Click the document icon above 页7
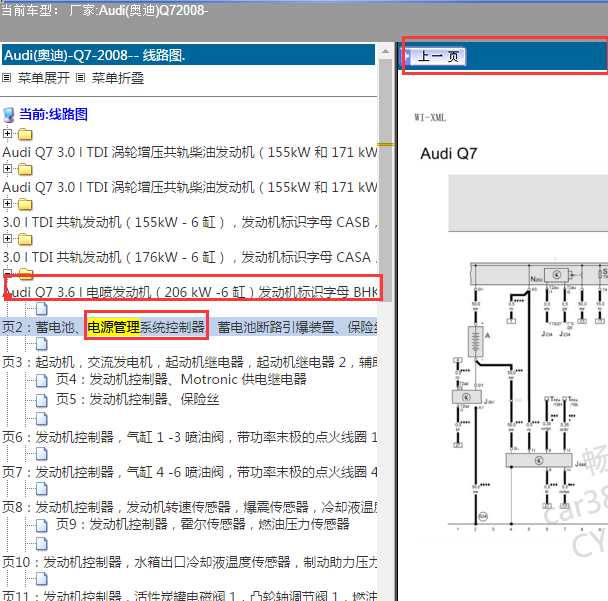Image resolution: width=608 pixels, height=601 pixels. coord(42,454)
